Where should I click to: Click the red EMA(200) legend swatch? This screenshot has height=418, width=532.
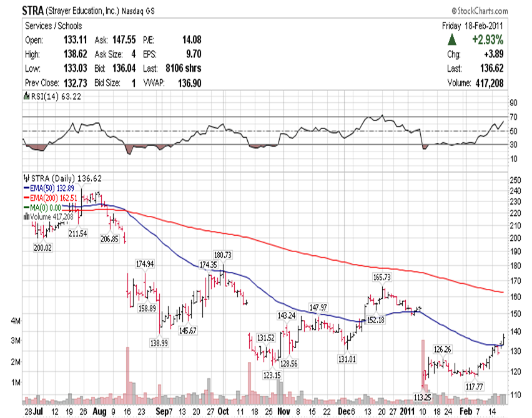point(26,198)
